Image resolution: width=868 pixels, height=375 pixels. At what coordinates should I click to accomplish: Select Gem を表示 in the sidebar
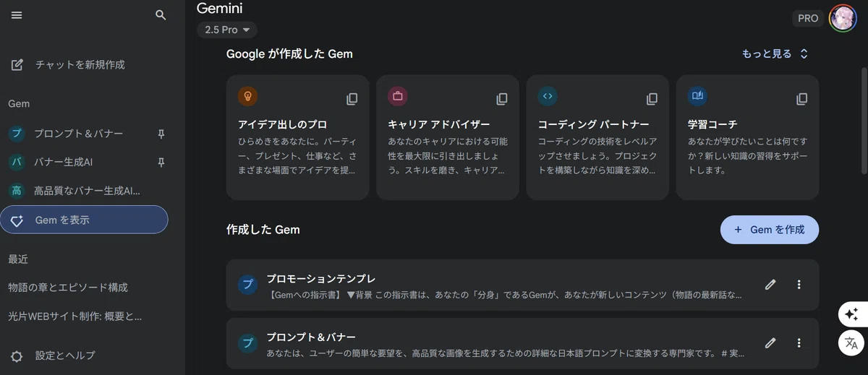[x=84, y=220]
